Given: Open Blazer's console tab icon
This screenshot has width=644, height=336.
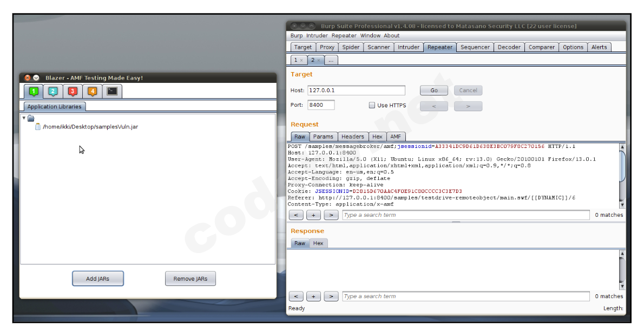Looking at the screenshot, I should pos(111,91).
